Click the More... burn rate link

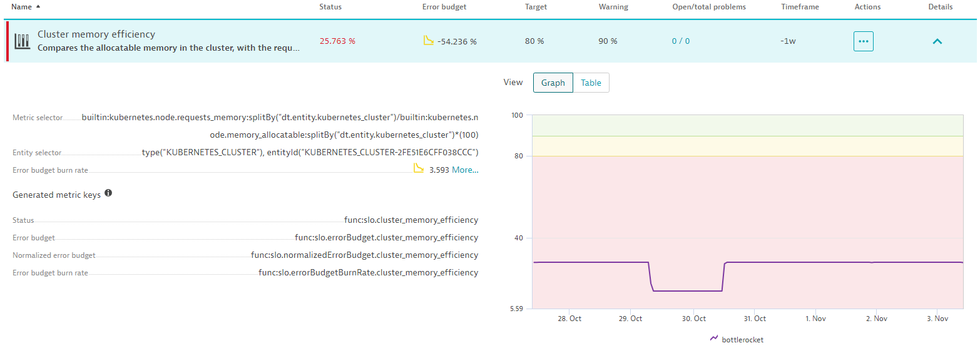(465, 170)
